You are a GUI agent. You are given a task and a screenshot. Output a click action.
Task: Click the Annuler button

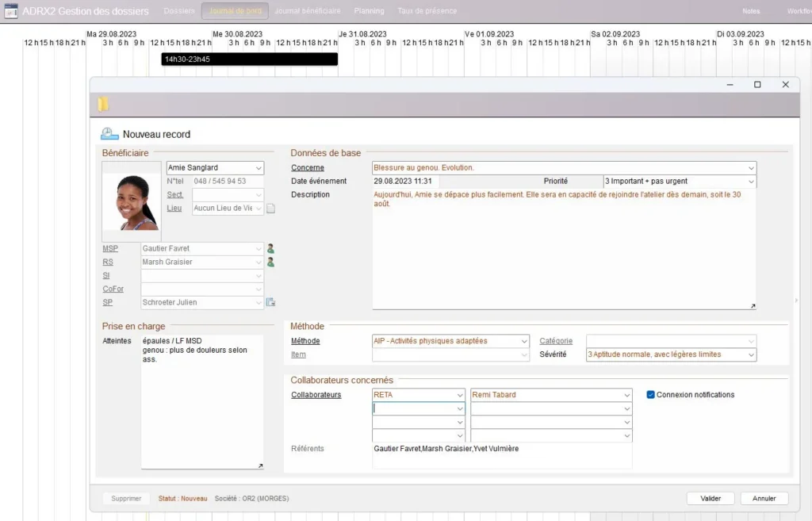(x=764, y=498)
